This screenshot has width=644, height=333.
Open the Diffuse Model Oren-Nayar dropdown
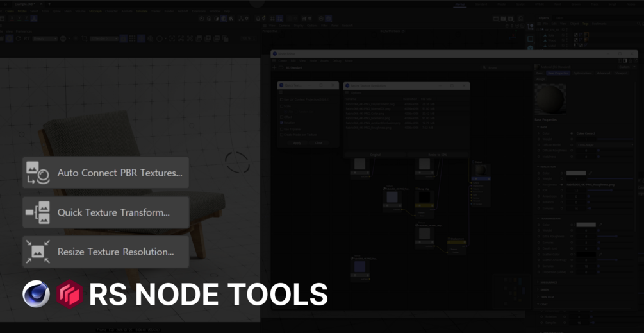(x=606, y=145)
